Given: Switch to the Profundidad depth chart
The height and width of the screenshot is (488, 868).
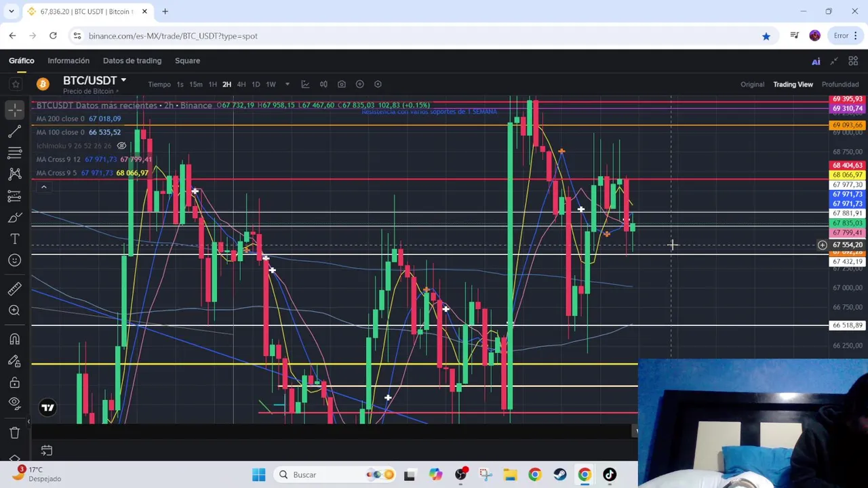Looking at the screenshot, I should 840,84.
